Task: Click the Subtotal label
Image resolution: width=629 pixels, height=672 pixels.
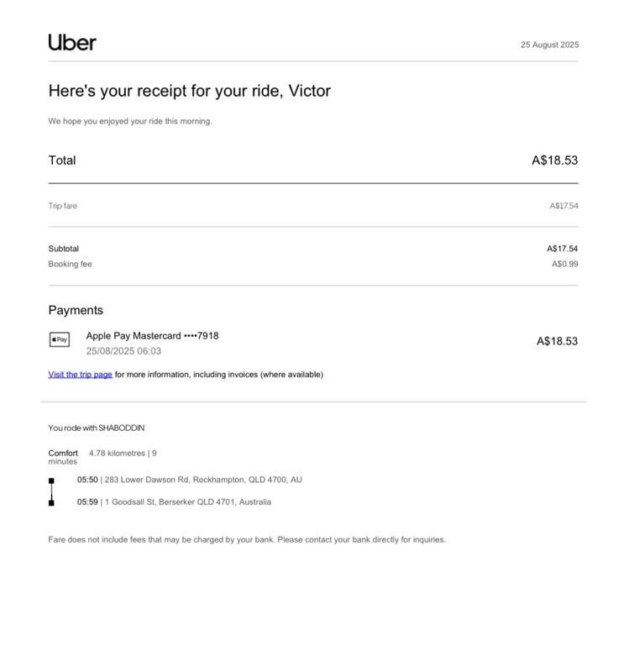Action: tap(64, 249)
